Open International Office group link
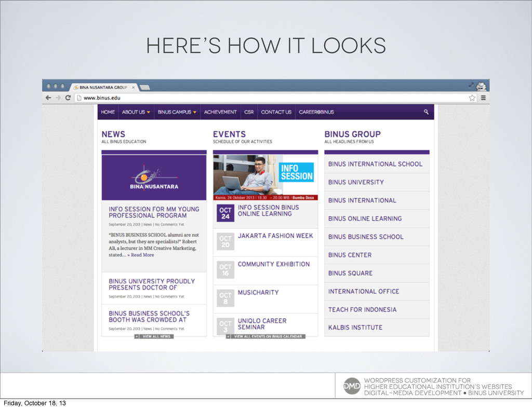Screen dimensions: 532x409 [377, 291]
